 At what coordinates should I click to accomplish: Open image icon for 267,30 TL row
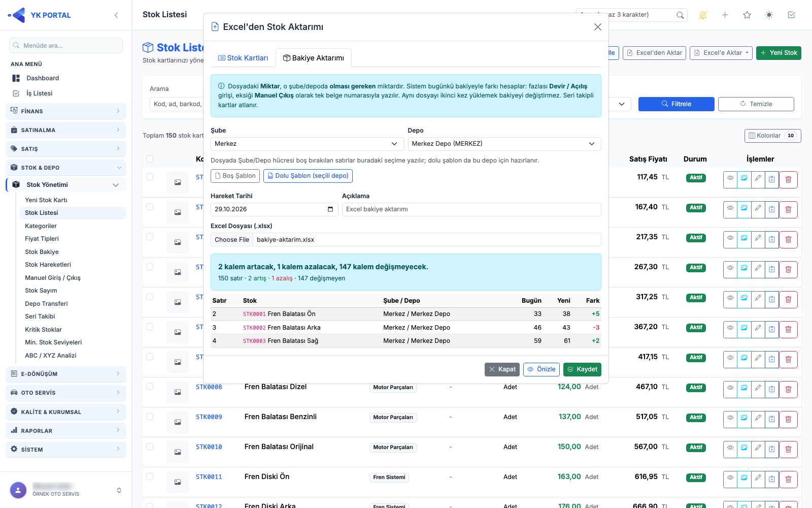744,270
